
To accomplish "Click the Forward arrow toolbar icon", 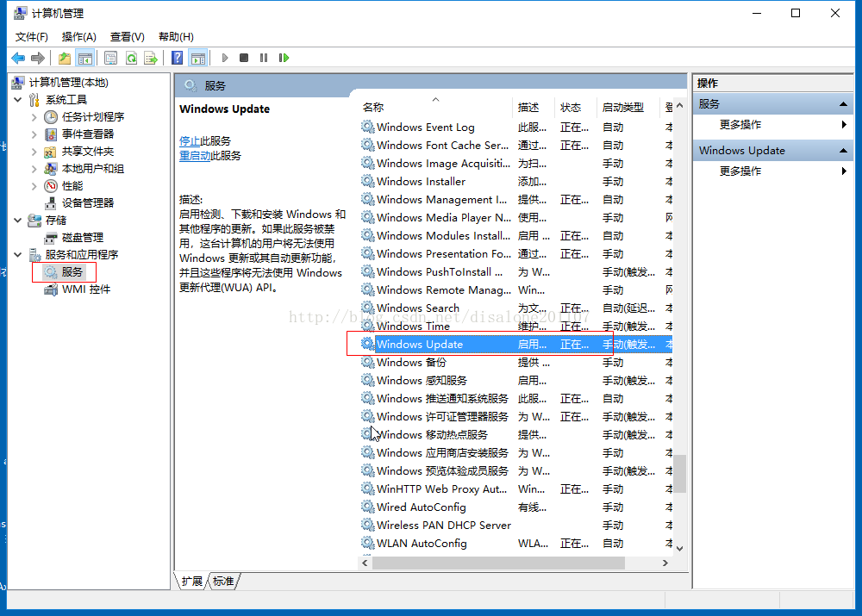I will 38,58.
